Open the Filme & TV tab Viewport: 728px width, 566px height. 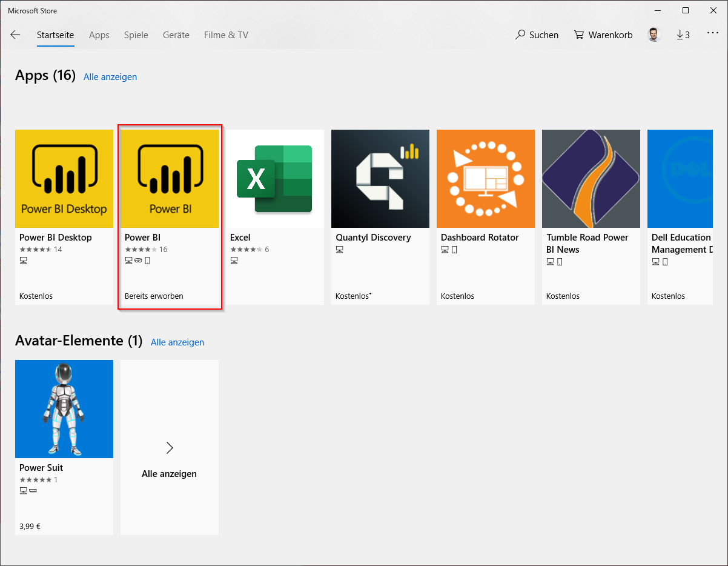pos(226,35)
